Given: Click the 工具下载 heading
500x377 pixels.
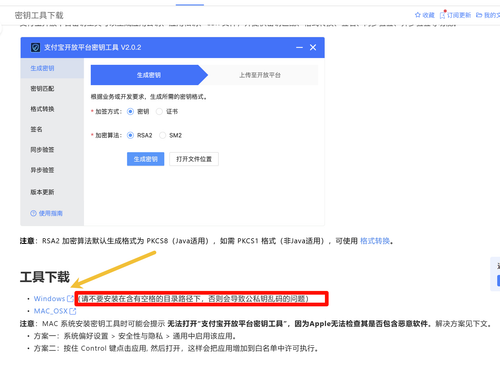Looking at the screenshot, I should tap(45, 277).
